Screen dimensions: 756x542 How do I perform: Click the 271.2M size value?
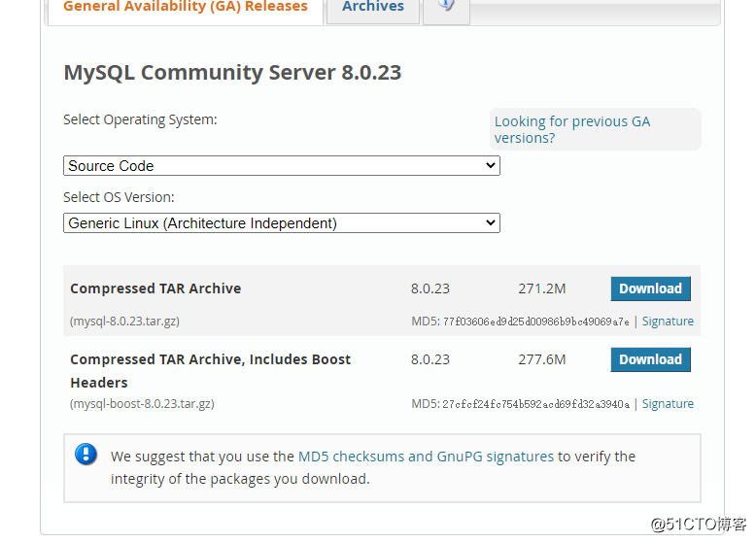click(542, 288)
